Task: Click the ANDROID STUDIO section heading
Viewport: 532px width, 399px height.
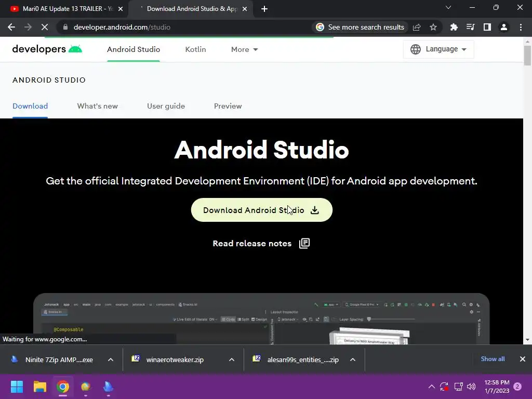Action: tap(49, 80)
